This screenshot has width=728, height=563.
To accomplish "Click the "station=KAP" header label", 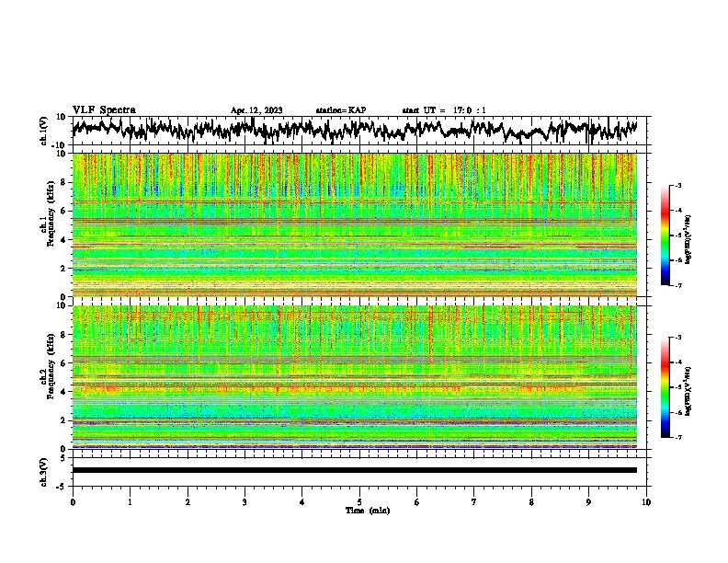I will point(341,110).
